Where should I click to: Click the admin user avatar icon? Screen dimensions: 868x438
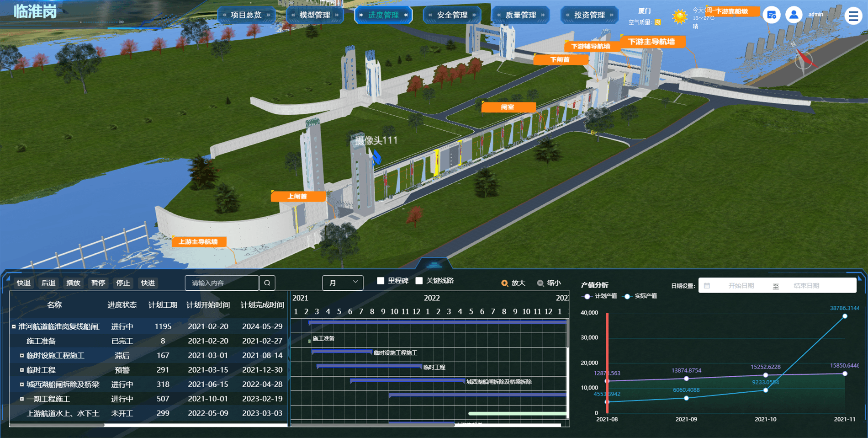point(794,15)
